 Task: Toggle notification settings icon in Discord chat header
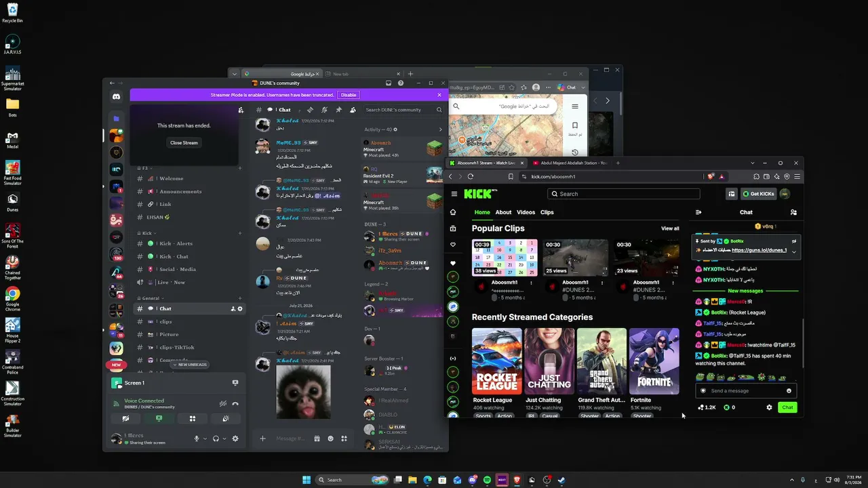324,110
